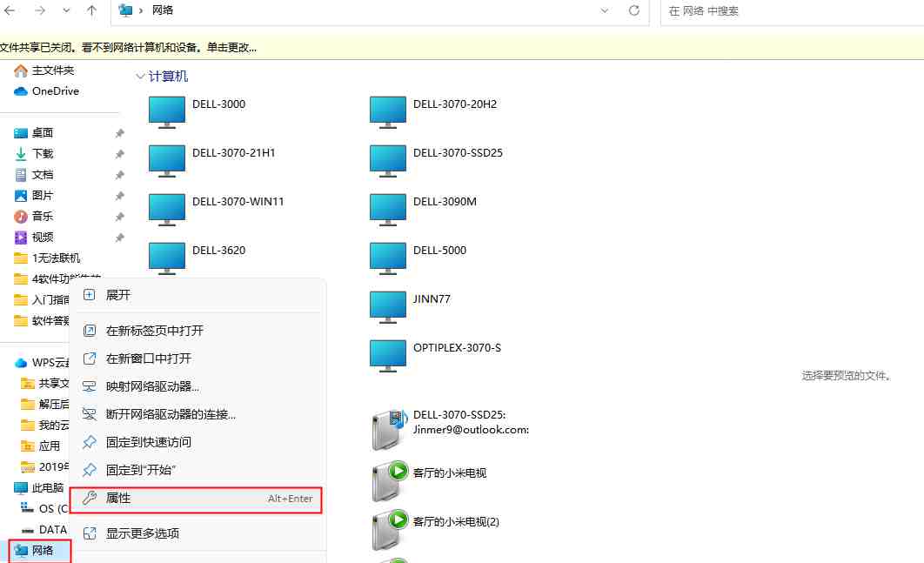The width and height of the screenshot is (924, 563).
Task: Open the DATA drive in sidebar
Action: [x=44, y=530]
